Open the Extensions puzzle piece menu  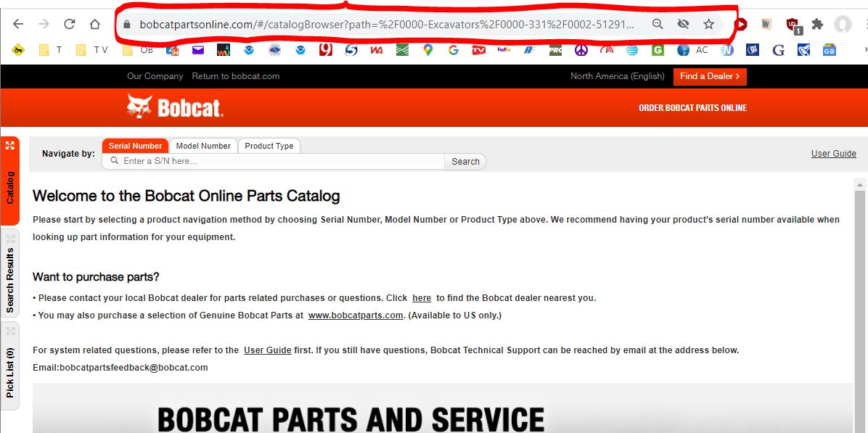pos(817,24)
